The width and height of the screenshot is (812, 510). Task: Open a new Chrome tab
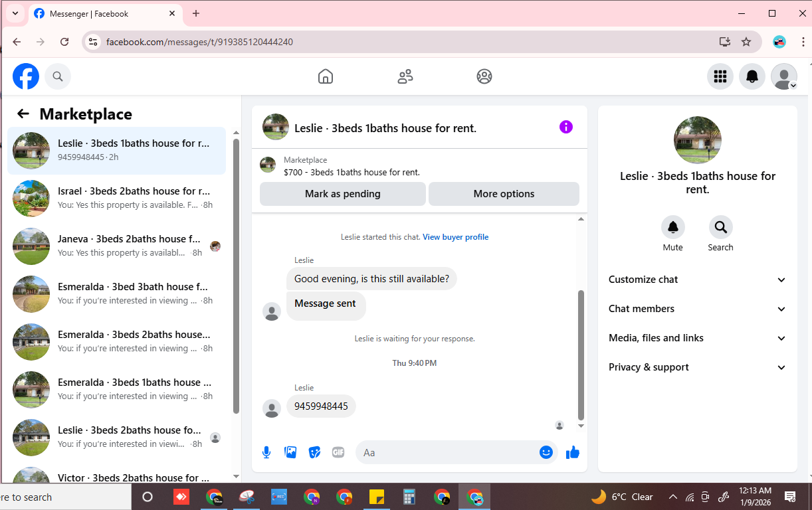point(195,13)
